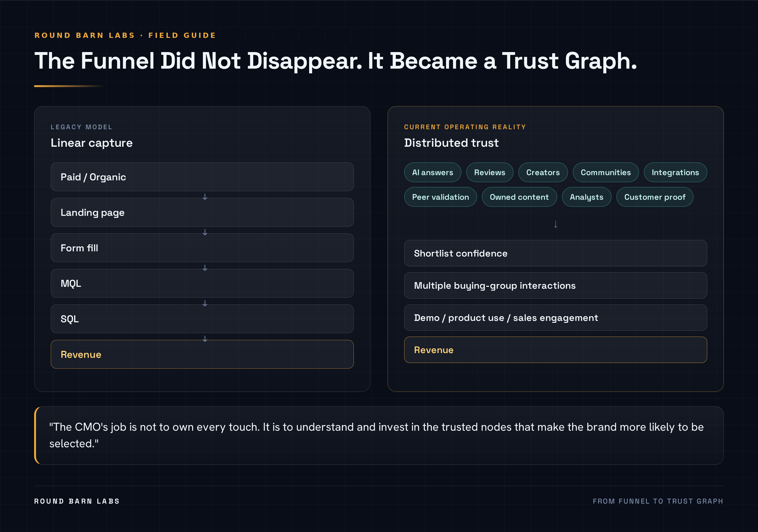Click the Shortlist confidence box
758x532 pixels.
(x=555, y=253)
